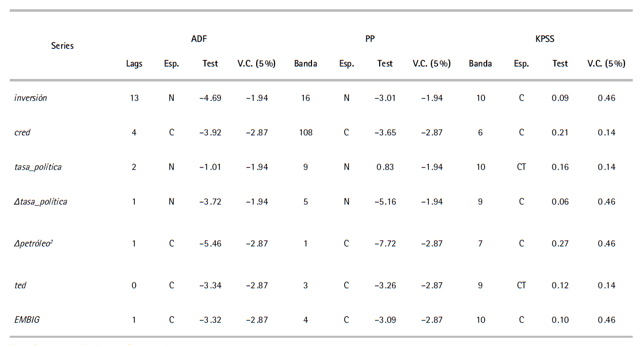The image size is (644, 347).
Task: Select the ADF test value −5.46
Action: point(211,243)
